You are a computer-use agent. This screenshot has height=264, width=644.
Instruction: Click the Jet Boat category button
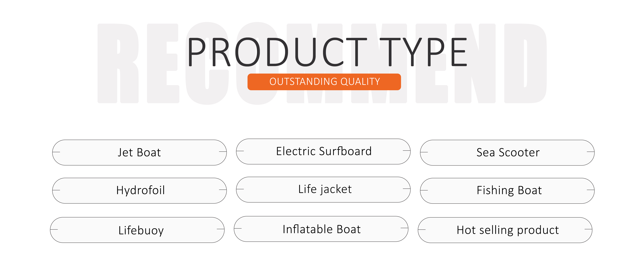pos(139,152)
